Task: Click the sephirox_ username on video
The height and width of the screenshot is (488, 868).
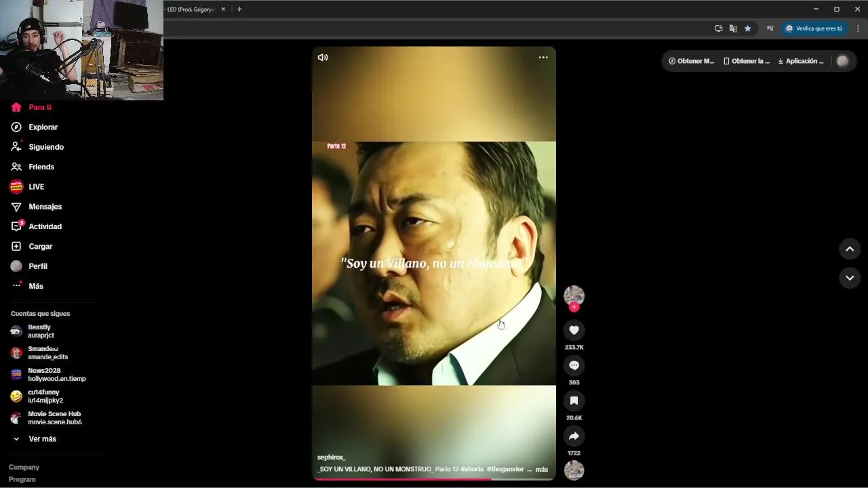Action: click(331, 457)
